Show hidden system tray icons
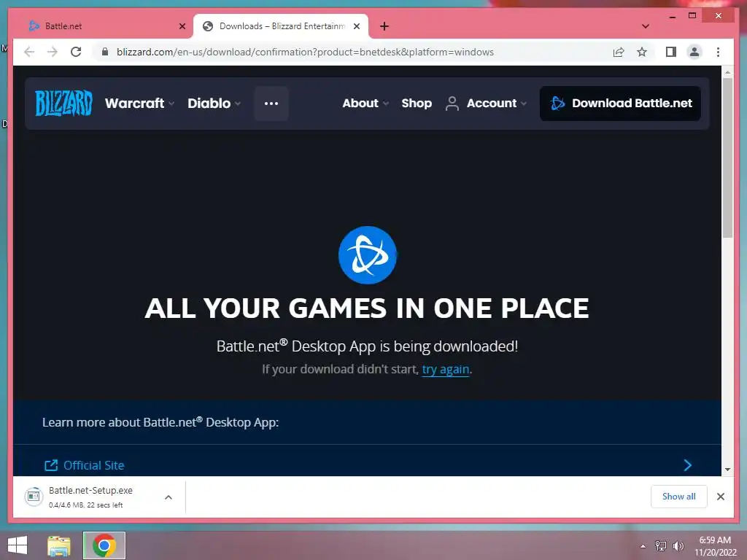747x560 pixels. tap(643, 546)
